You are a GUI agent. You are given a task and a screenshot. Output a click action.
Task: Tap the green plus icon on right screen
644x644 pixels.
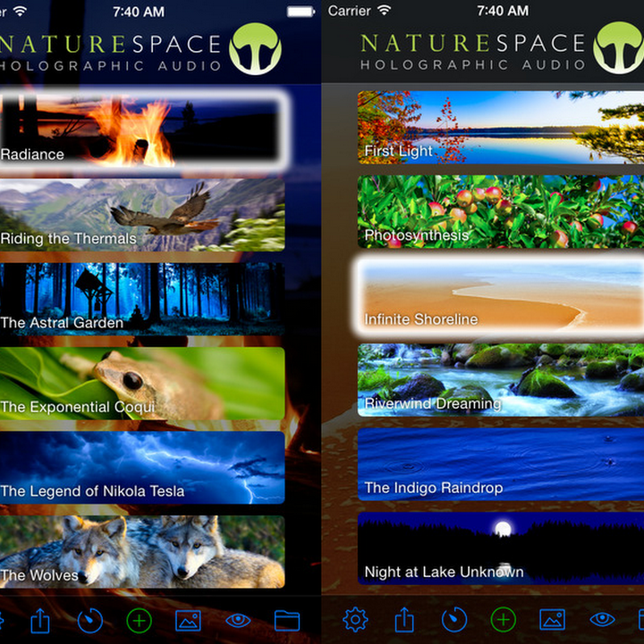504,619
